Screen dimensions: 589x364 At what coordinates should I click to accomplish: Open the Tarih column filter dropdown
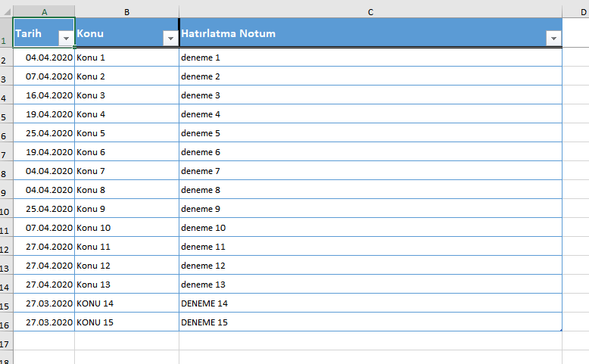(x=65, y=39)
